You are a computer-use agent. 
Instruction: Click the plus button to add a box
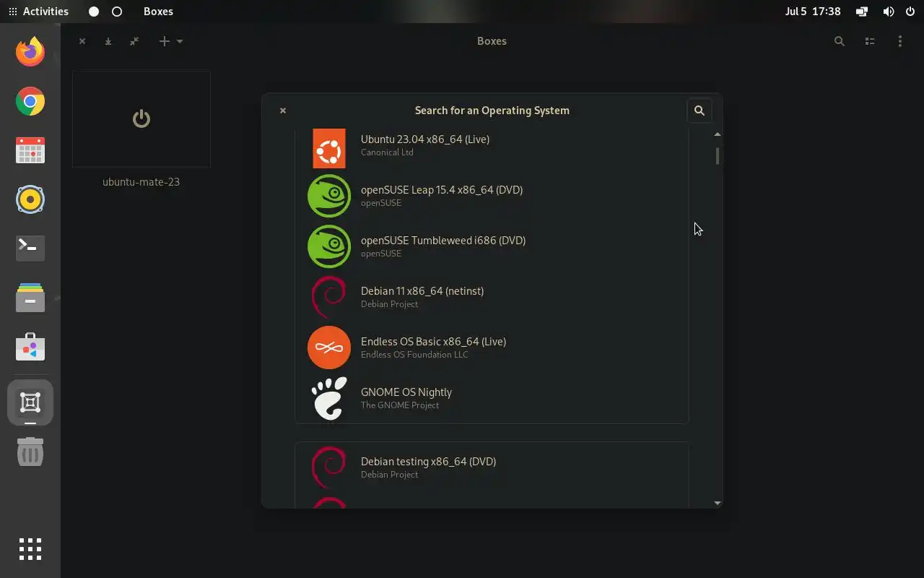point(164,41)
